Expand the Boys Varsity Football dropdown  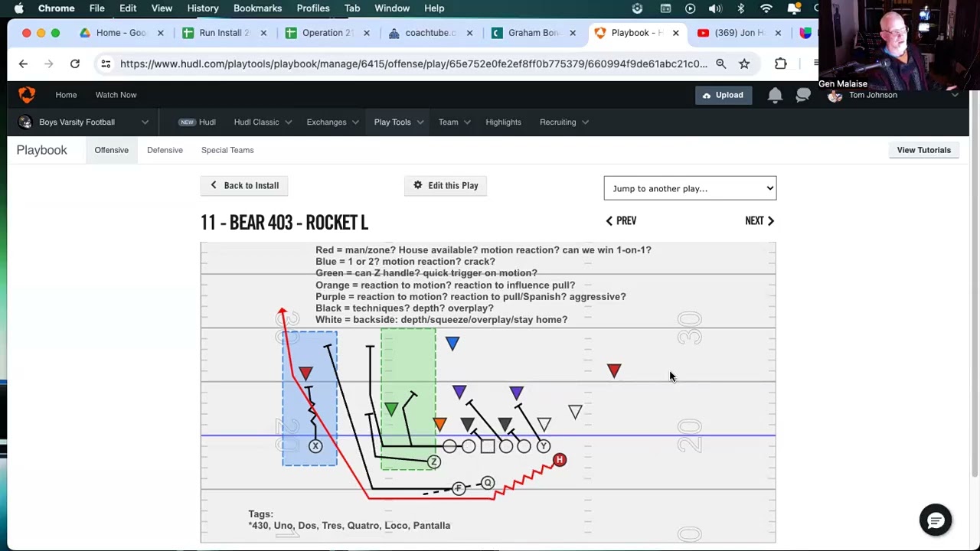click(x=145, y=122)
